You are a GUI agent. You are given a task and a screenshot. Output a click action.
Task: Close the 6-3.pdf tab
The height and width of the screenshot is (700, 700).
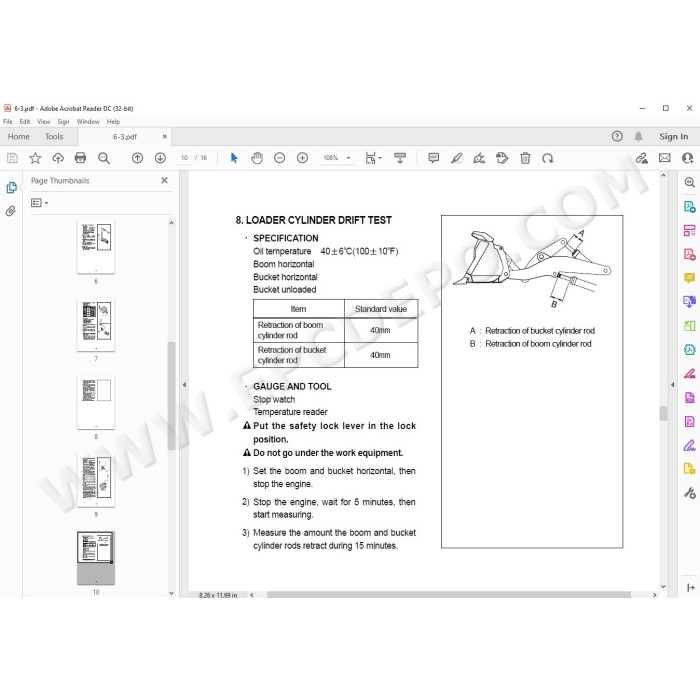click(x=165, y=137)
